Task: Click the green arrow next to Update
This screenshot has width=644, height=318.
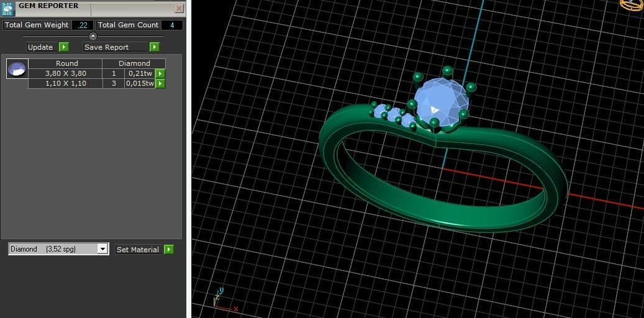Action: pos(64,47)
